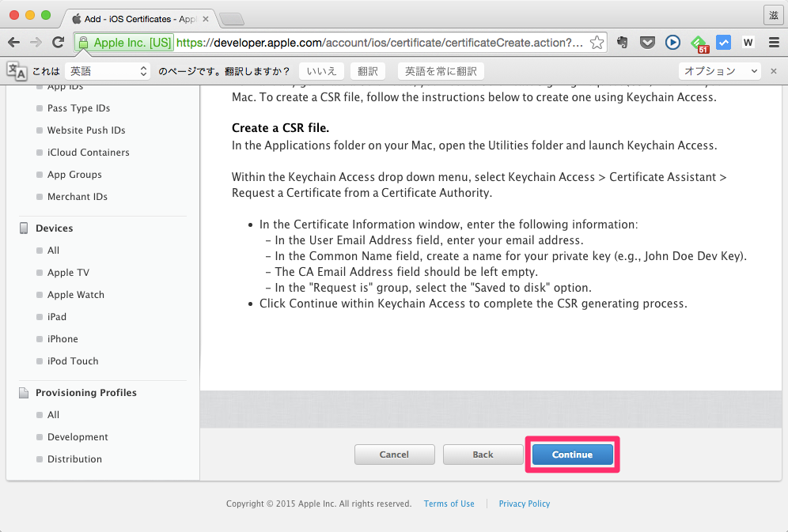Open the Feedly extension with 61 badge

coord(699,44)
